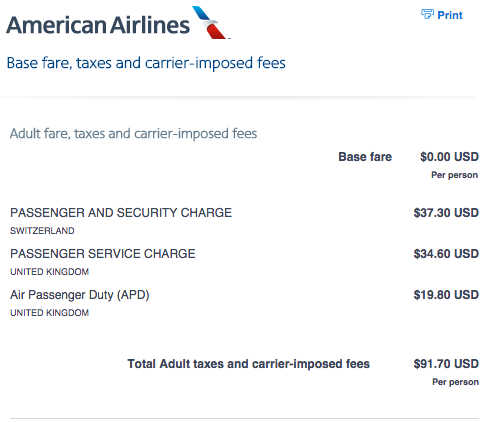Click the $0.00 USD base fare amount
This screenshot has width=499, height=422.
[x=449, y=157]
